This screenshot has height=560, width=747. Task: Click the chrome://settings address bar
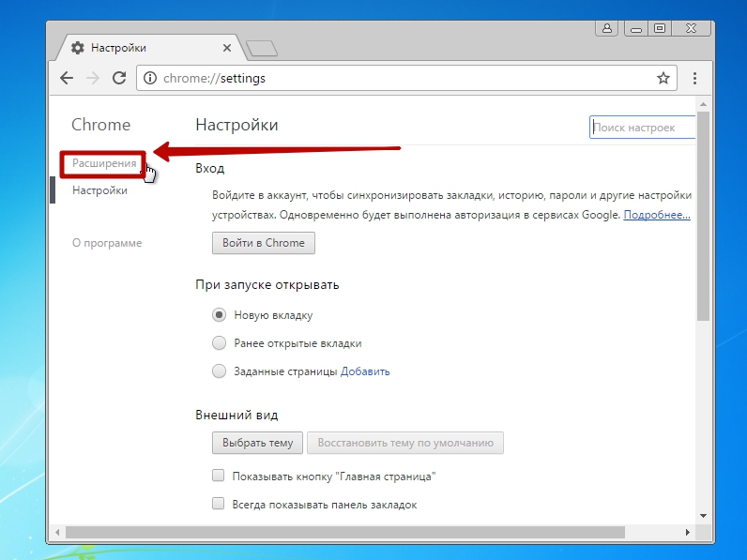tap(406, 78)
